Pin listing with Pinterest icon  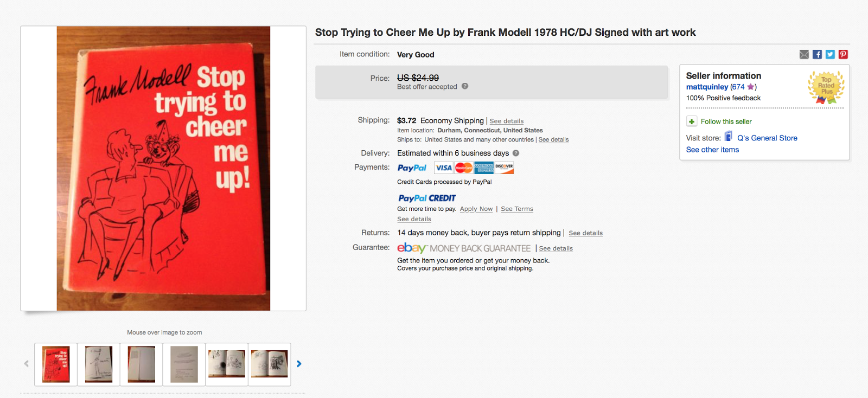click(x=843, y=54)
